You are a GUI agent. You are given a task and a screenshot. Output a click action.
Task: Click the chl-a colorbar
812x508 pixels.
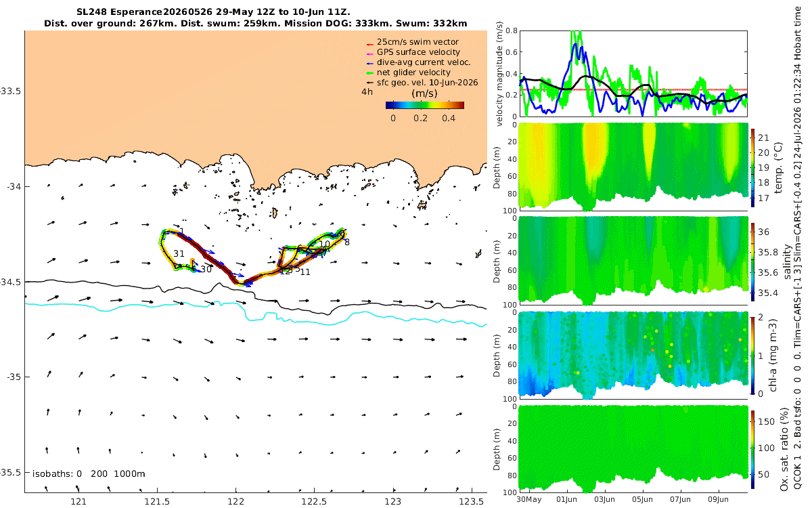click(x=753, y=354)
